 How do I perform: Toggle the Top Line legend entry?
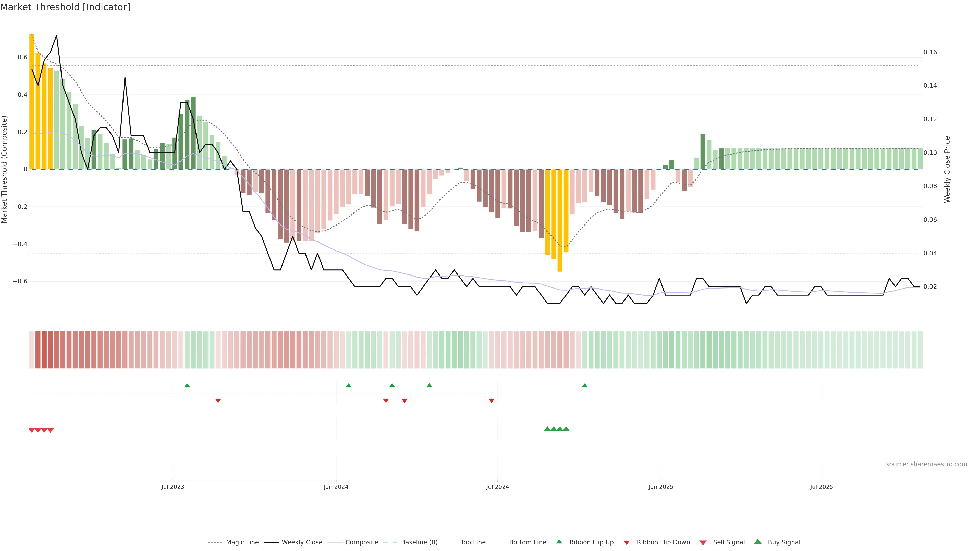pos(473,542)
